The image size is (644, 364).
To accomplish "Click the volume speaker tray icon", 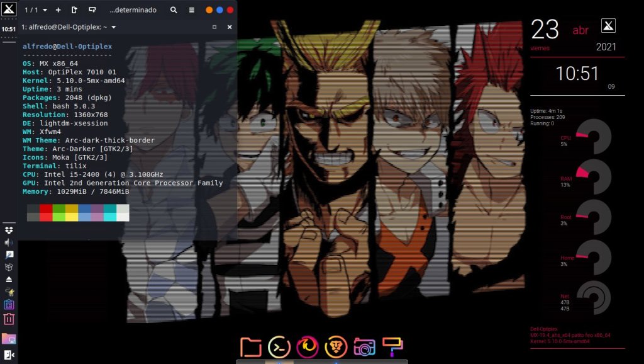I will [9, 242].
